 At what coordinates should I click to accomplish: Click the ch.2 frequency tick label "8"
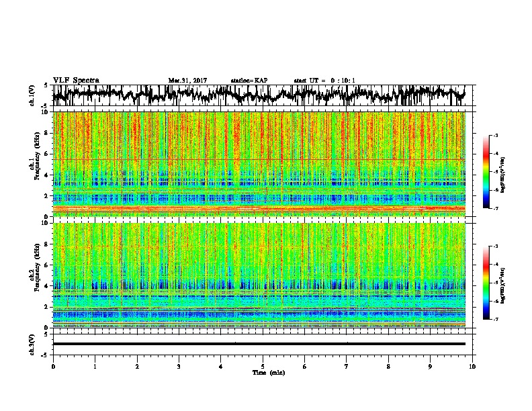(x=46, y=244)
